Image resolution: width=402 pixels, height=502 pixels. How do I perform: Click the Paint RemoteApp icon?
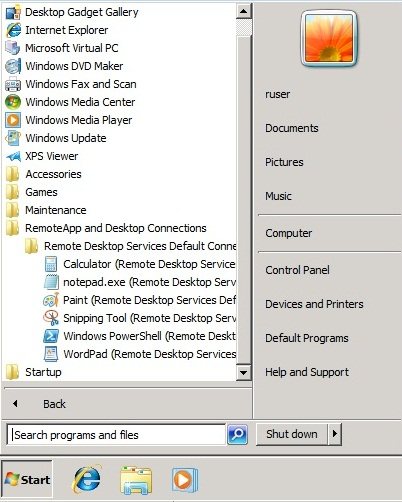[51, 300]
